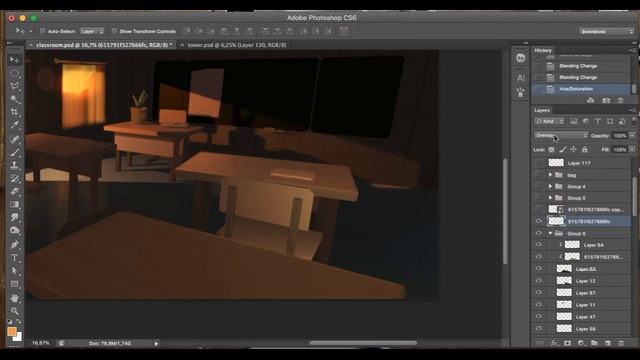Click the orange foreground color swatch

coord(12,331)
